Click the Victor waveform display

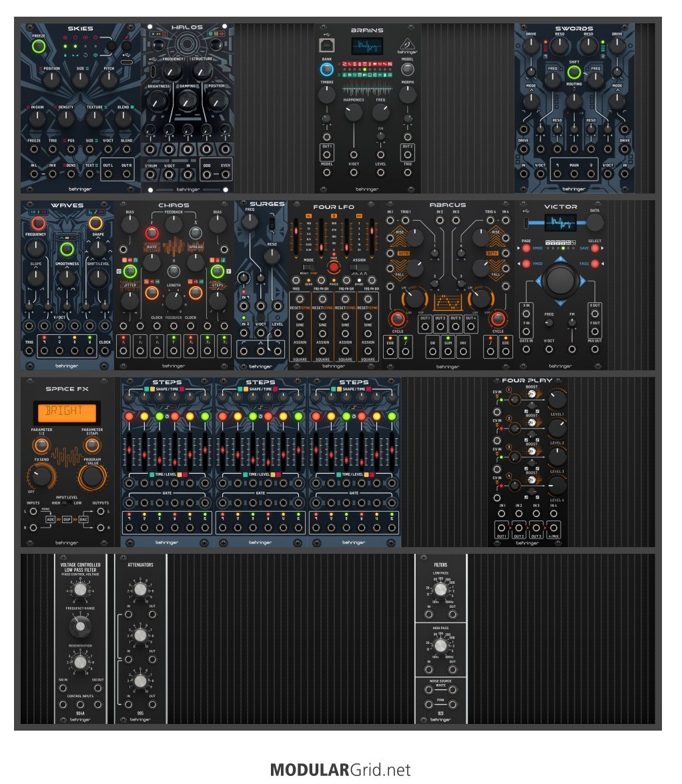[x=561, y=223]
